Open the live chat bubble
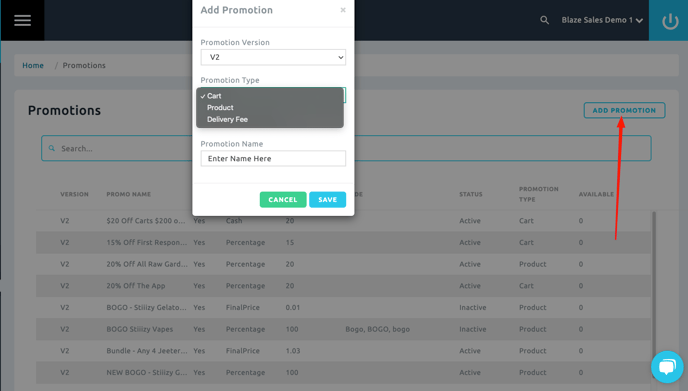 pyautogui.click(x=667, y=367)
